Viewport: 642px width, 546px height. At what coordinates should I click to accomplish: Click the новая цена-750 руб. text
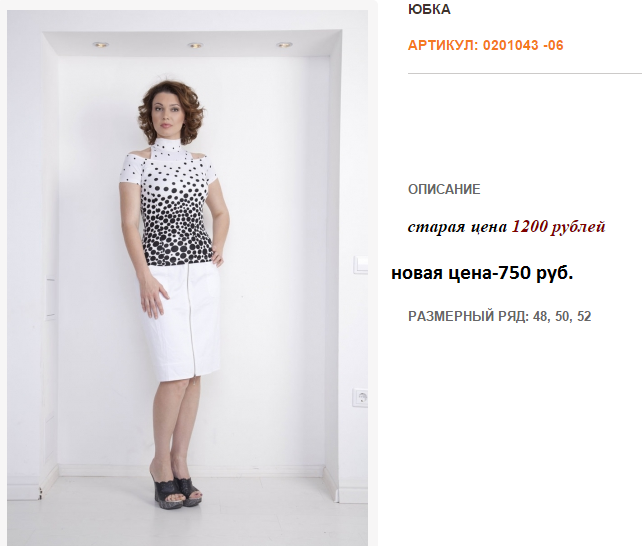click(x=482, y=273)
